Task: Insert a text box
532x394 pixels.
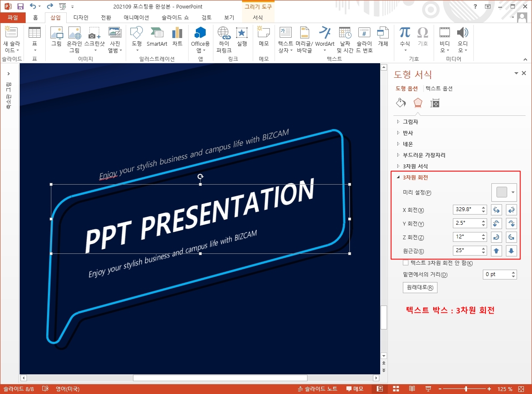Action: click(285, 39)
